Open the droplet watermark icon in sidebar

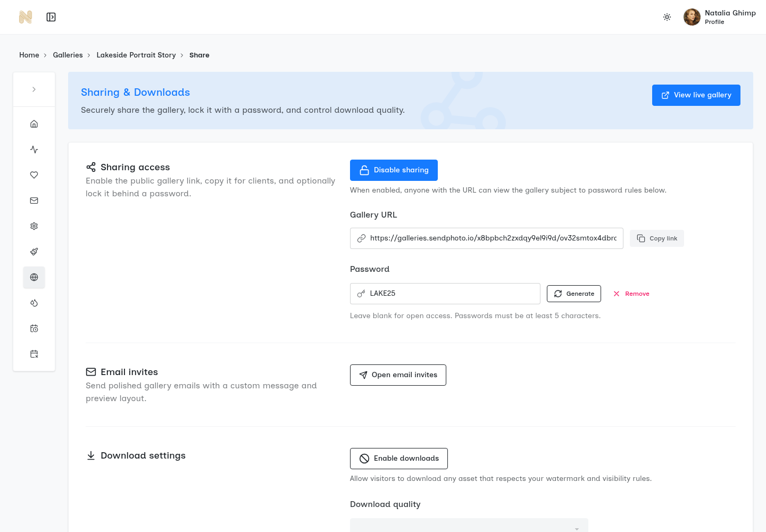[x=34, y=303]
